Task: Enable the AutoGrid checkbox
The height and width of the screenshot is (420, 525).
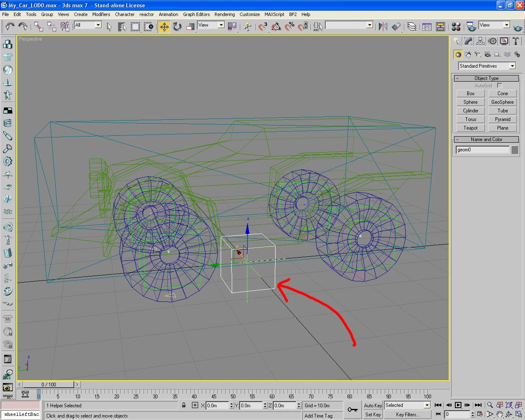Action: point(500,85)
